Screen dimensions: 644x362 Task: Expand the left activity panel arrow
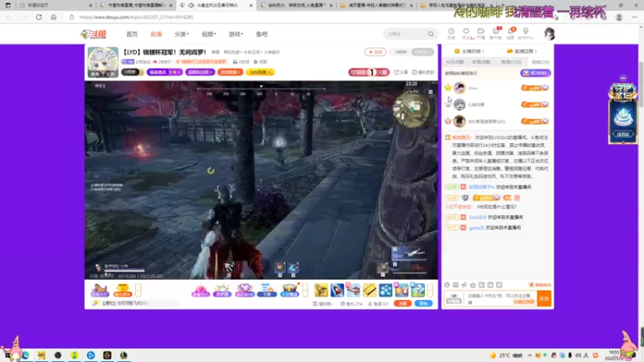138,290
